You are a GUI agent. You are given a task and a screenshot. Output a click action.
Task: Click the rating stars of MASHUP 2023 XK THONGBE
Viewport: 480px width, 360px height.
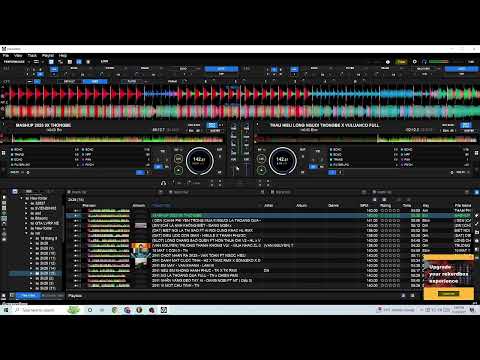(x=390, y=216)
